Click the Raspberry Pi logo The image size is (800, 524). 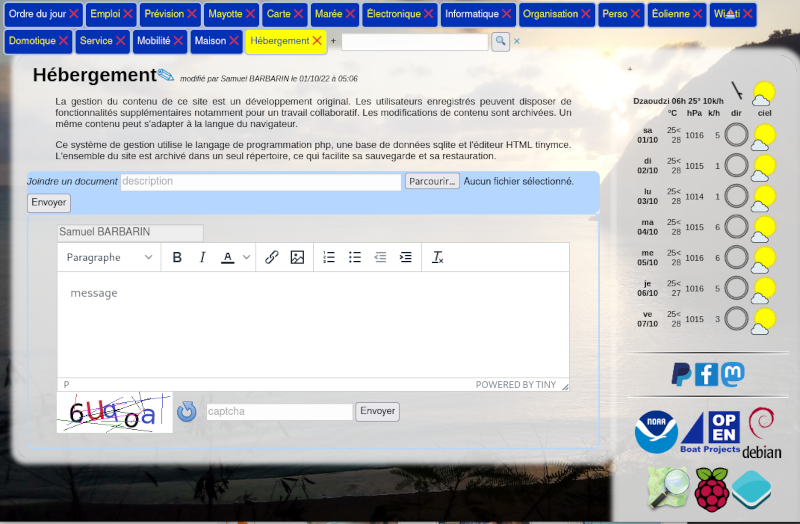tap(711, 489)
